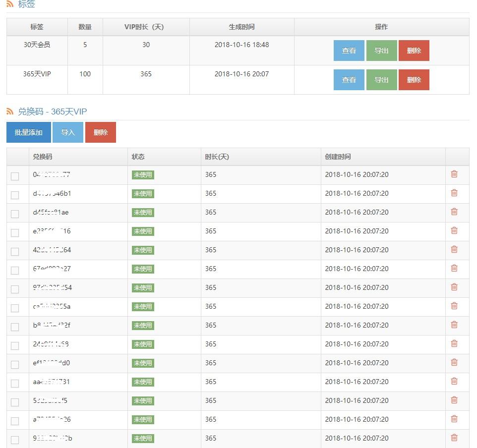Image resolution: width=477 pixels, height=448 pixels.
Task: View the 30天会员 tag with 查看
Action: click(349, 51)
